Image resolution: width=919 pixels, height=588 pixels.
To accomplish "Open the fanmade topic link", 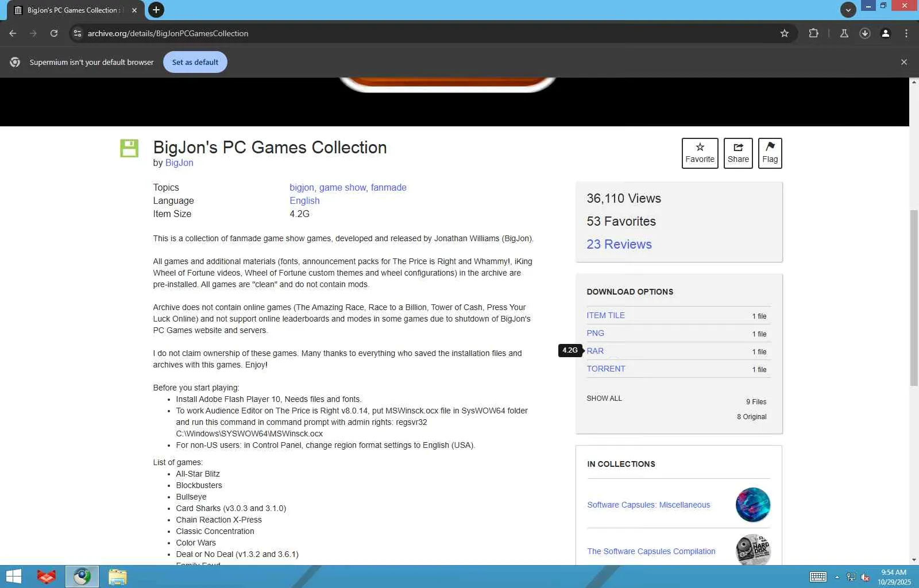I will click(x=389, y=188).
